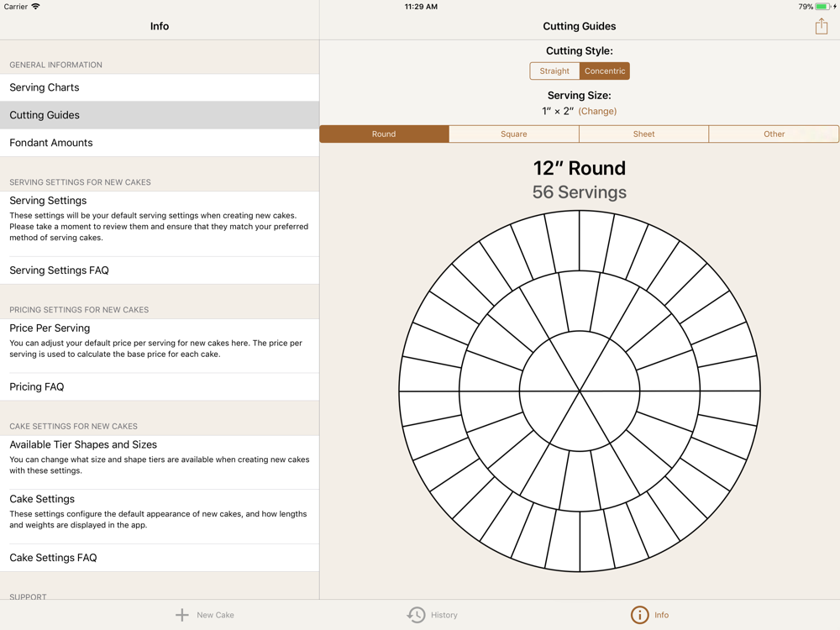Open Serving Settings row
Viewport: 840px width, 630px height.
point(160,223)
